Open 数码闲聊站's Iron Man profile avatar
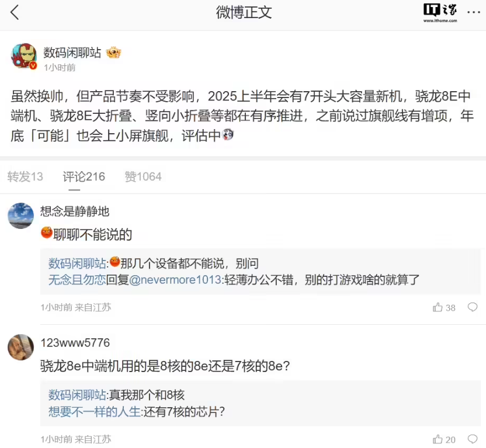 (x=23, y=57)
